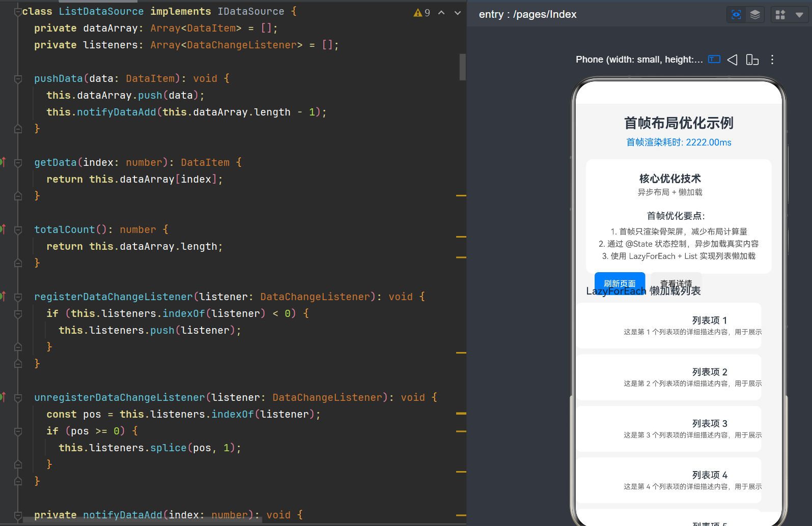Go to next highlighted problem using down chevron
The height and width of the screenshot is (526, 812).
point(458,13)
